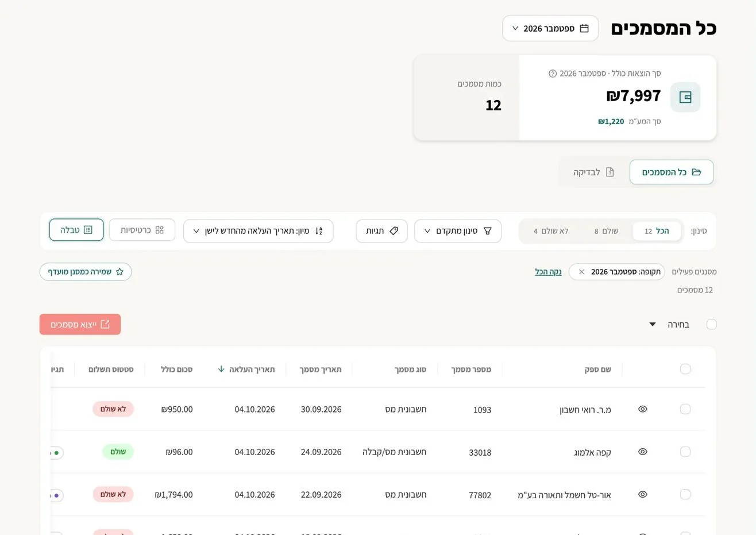Viewport: 756px width, 535px height.
Task: Click the ₪1,794.00 amount cell
Action: [x=174, y=495]
